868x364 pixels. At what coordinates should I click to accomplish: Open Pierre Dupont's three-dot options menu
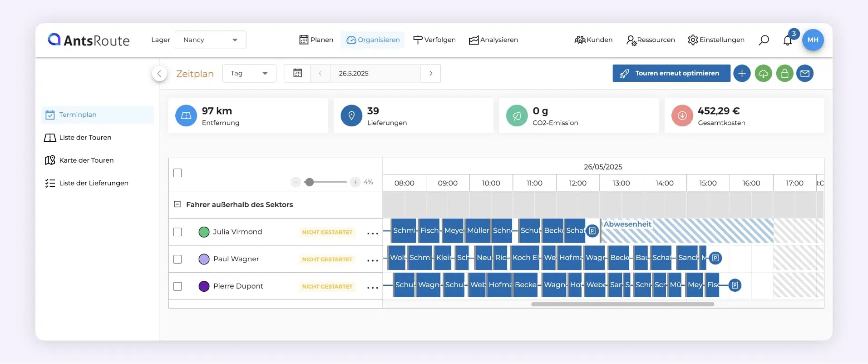(x=372, y=287)
